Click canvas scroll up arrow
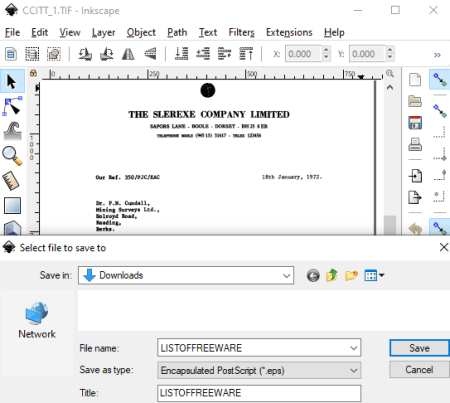The width and height of the screenshot is (450, 403). 390,88
